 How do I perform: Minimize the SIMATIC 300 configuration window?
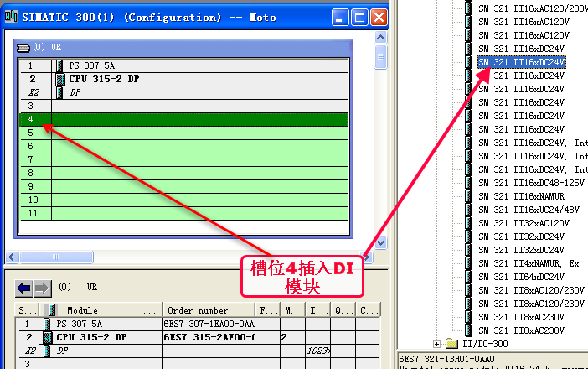[340, 18]
